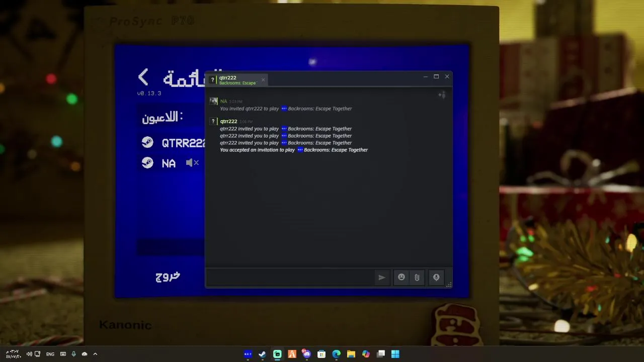This screenshot has height=362, width=644.
Task: Close the Steam chat window
Action: [447, 76]
